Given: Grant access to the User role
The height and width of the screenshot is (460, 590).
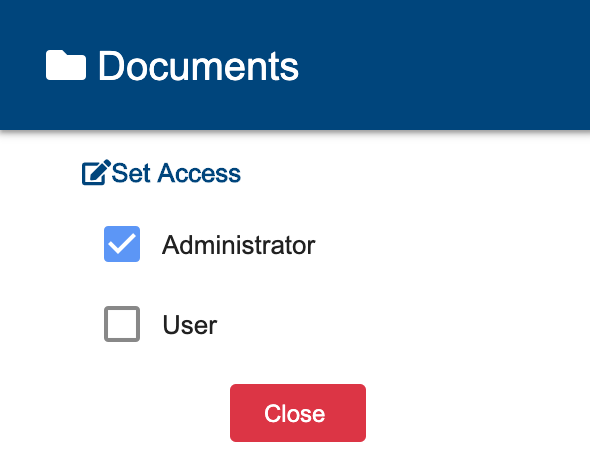Looking at the screenshot, I should [122, 324].
